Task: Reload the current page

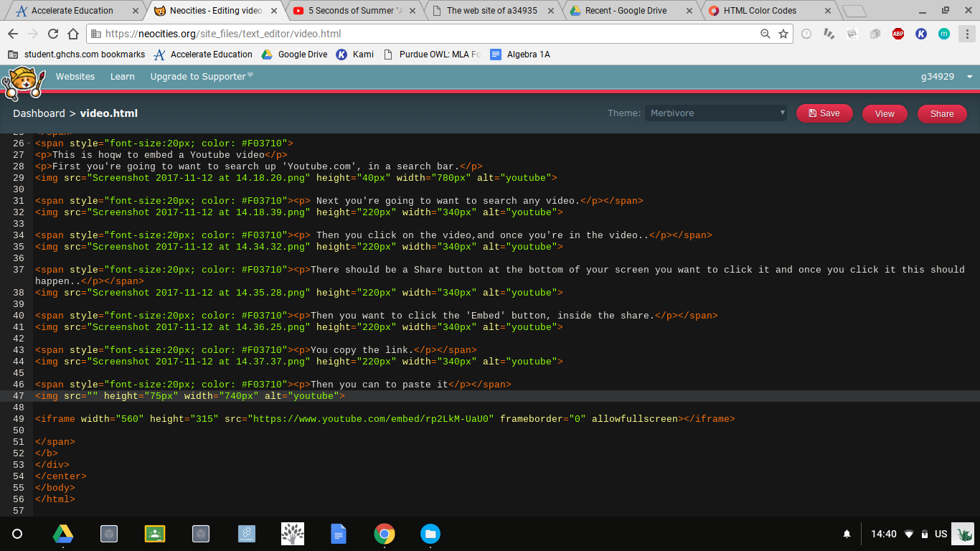Action: click(x=52, y=34)
